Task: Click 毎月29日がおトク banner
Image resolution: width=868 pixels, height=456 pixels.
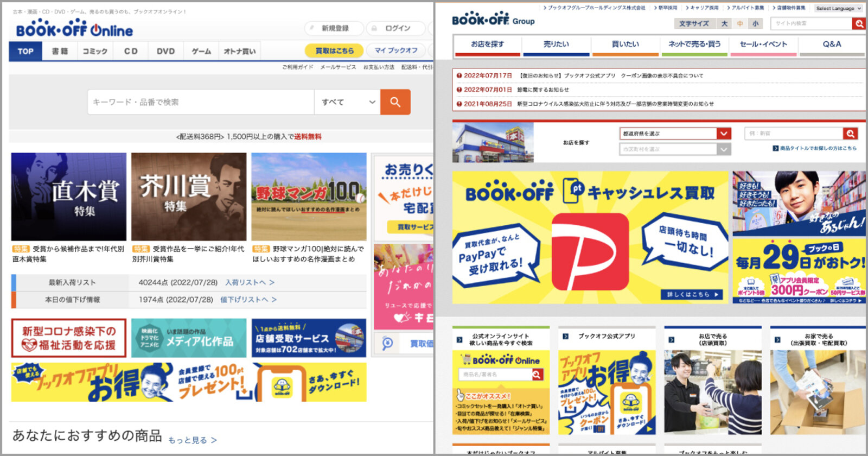Action: point(799,270)
